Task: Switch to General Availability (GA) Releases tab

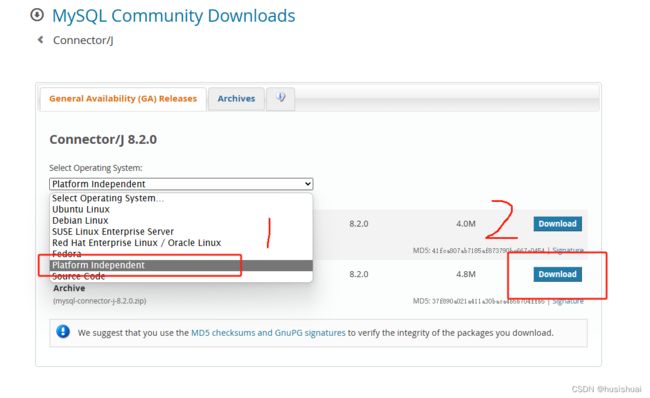Action: click(x=123, y=99)
